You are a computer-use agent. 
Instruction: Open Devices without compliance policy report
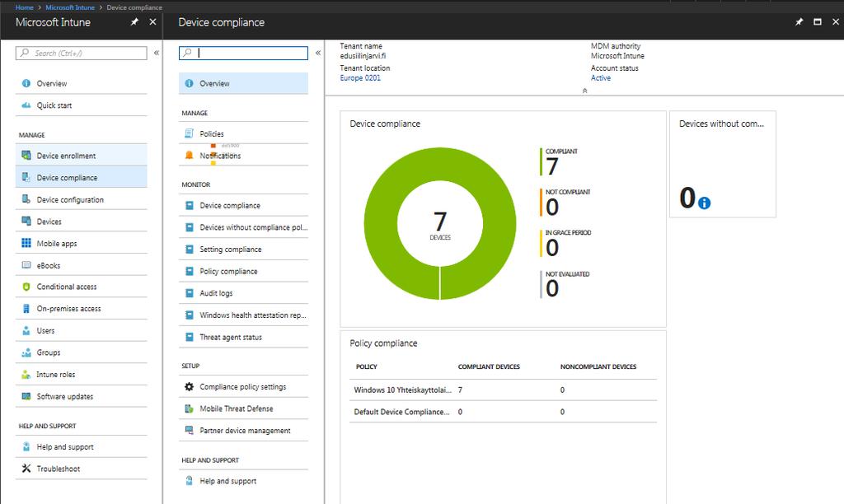(243, 227)
